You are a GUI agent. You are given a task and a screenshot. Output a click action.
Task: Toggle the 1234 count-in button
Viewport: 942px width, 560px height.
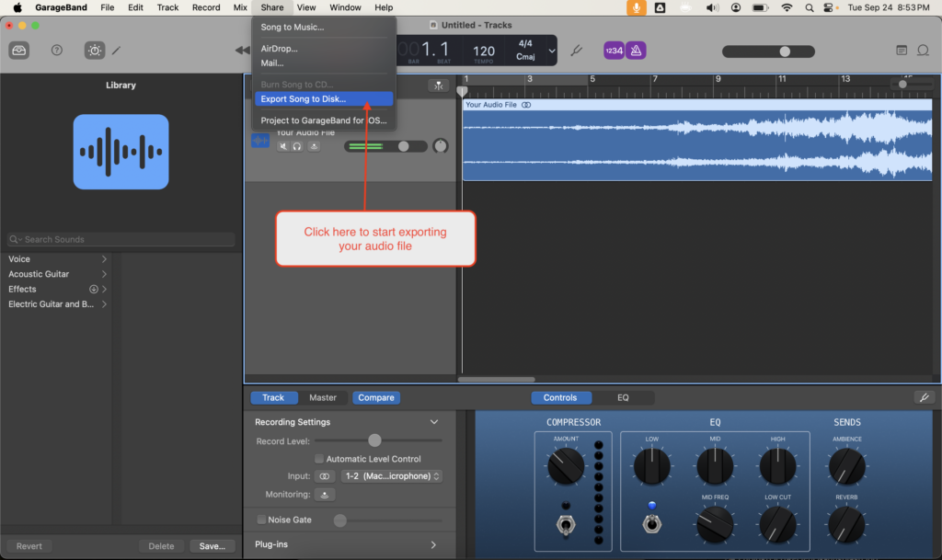click(x=614, y=51)
